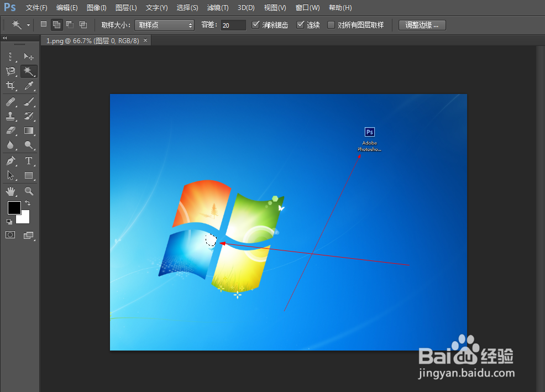The height and width of the screenshot is (392, 545).
Task: Open the 窗口(W) menu
Action: (308, 8)
